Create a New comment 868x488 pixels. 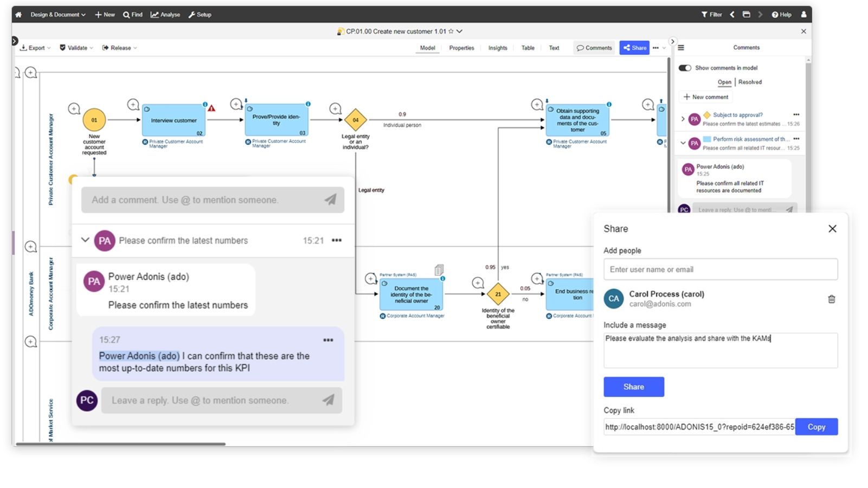click(x=705, y=97)
